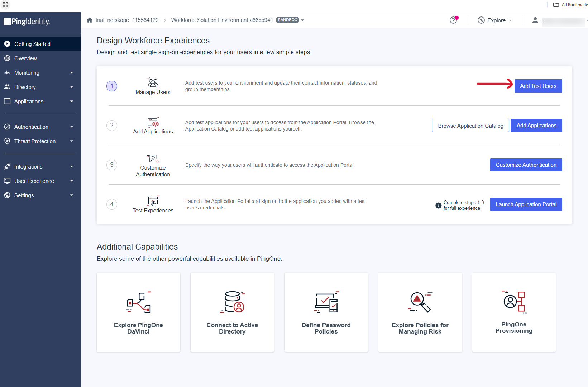
Task: Click the All Bookmarks label
Action: point(574,5)
